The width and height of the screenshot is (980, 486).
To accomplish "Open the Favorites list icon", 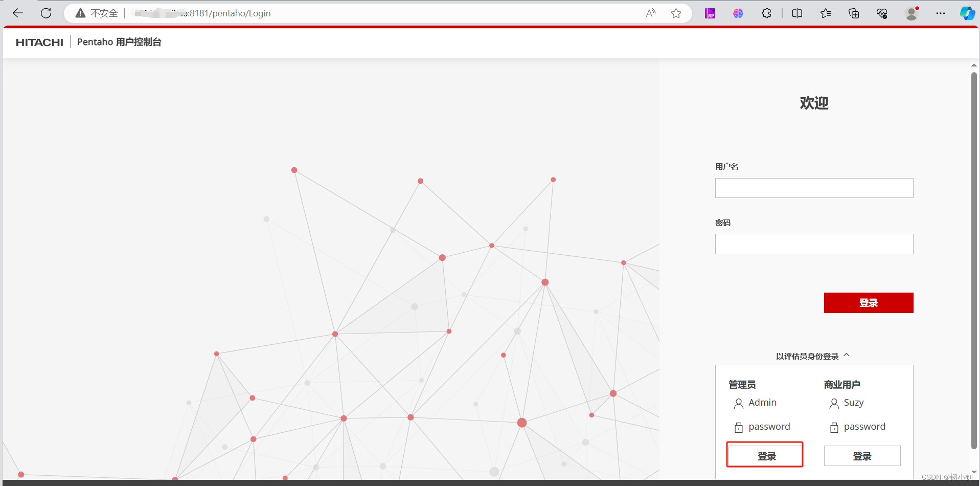I will pos(826,13).
